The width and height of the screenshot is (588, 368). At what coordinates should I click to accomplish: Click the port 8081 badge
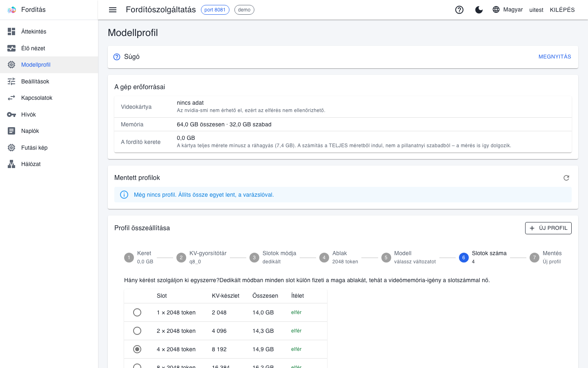click(x=215, y=10)
